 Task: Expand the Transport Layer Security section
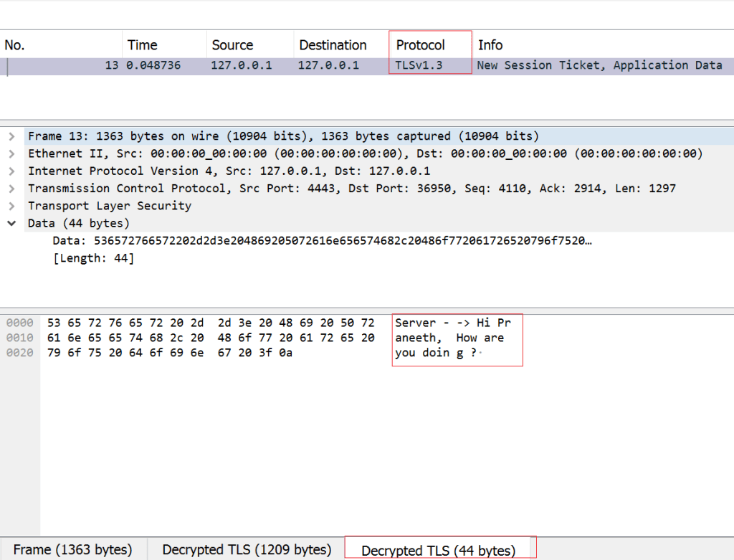[x=11, y=206]
